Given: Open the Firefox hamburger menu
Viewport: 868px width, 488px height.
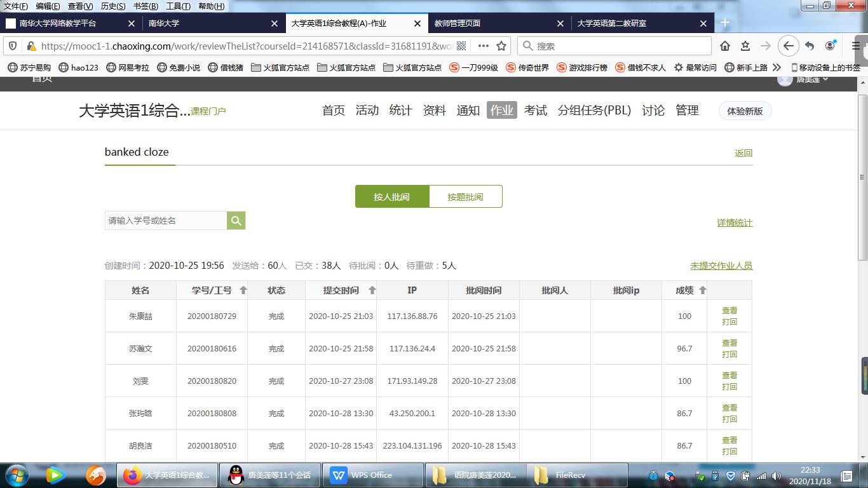Looking at the screenshot, I should coord(856,46).
